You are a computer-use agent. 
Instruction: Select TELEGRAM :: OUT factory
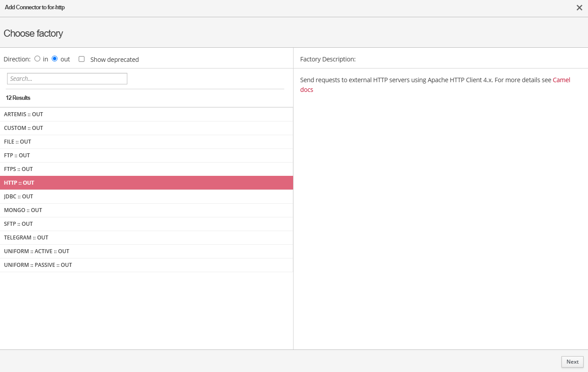[26, 238]
